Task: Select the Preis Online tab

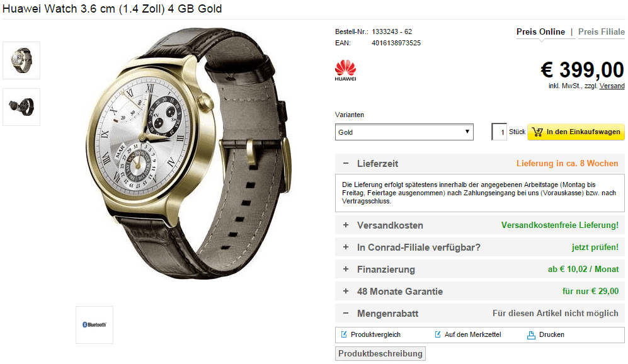Action: tap(540, 32)
